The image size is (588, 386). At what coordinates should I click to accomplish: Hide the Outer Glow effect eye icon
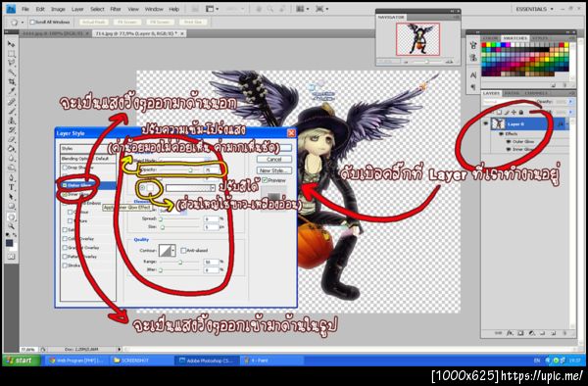point(509,142)
